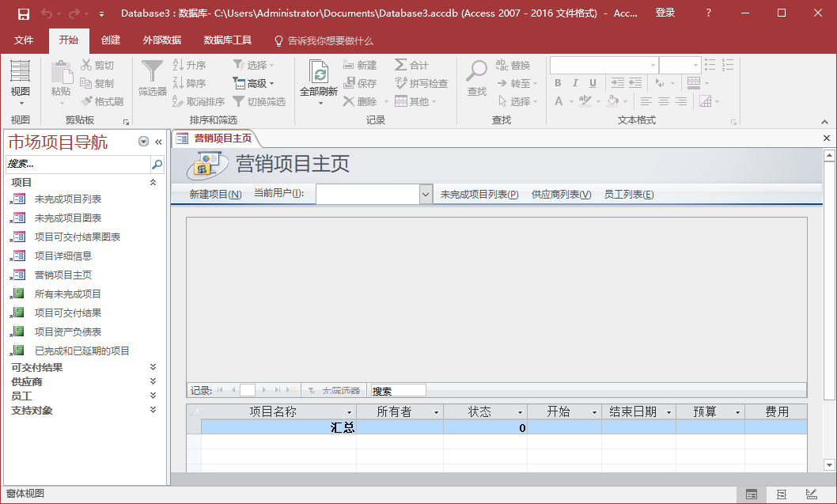Click the 新建项目(N) link

click(215, 195)
